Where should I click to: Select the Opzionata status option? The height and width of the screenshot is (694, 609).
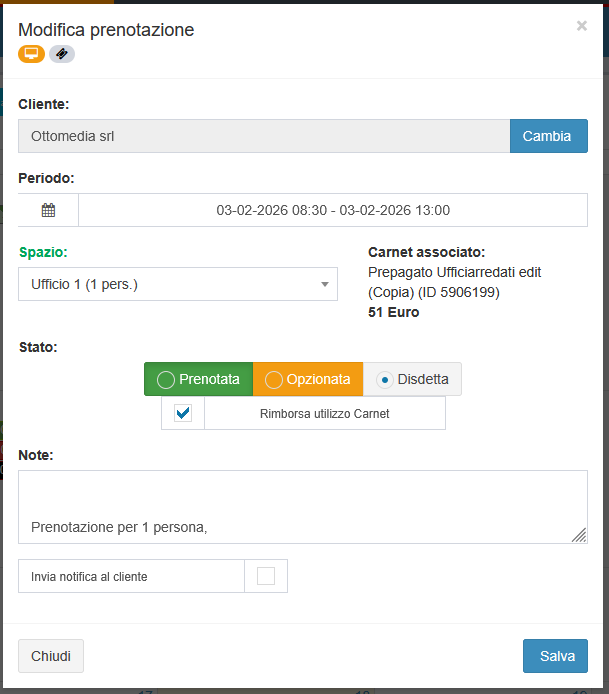click(308, 379)
